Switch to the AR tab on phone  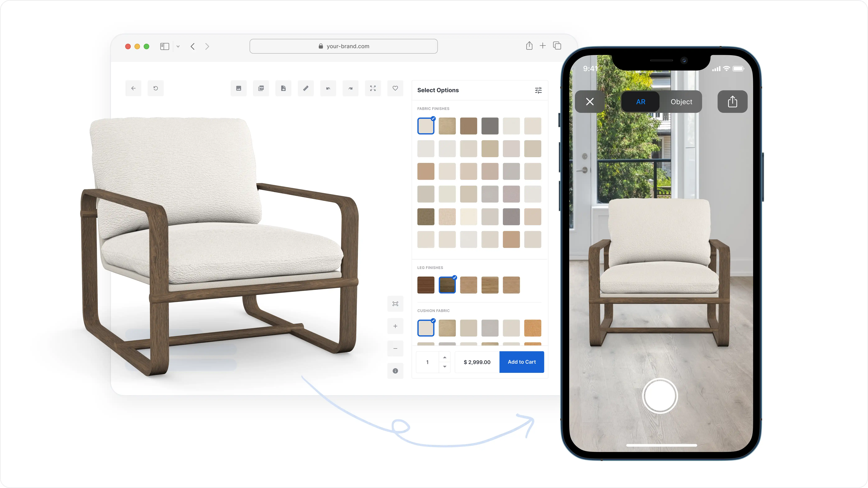click(x=641, y=102)
